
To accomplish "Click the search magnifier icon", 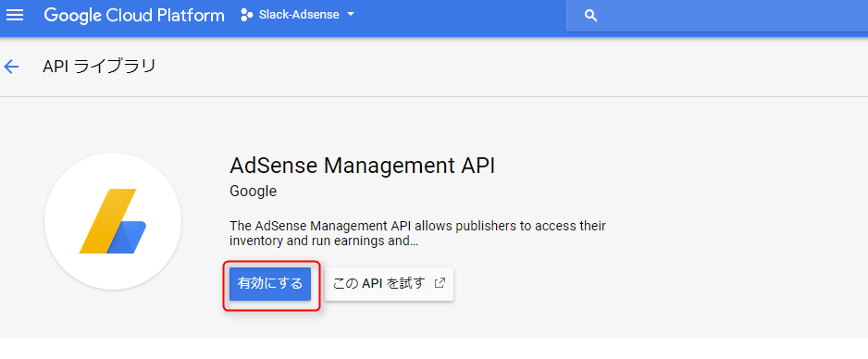I will (590, 16).
